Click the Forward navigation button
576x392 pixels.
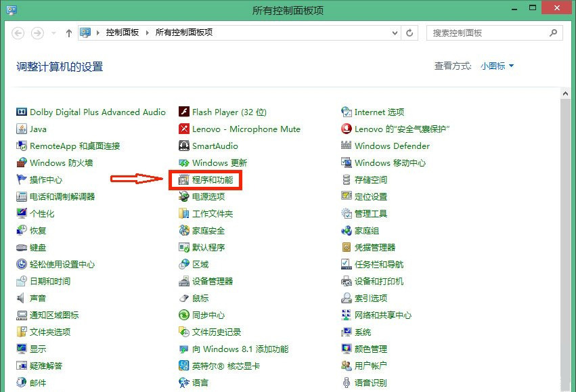37,33
